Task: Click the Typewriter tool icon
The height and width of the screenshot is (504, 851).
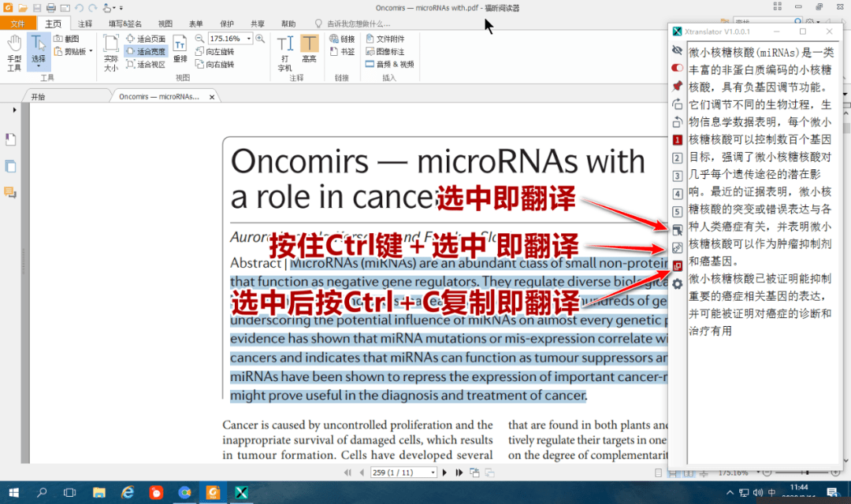Action: tap(285, 52)
